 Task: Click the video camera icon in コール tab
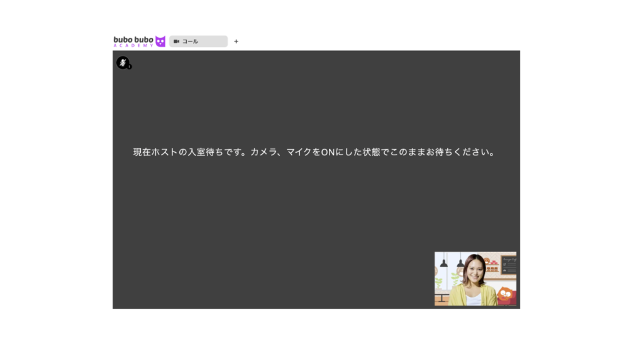pyautogui.click(x=177, y=41)
